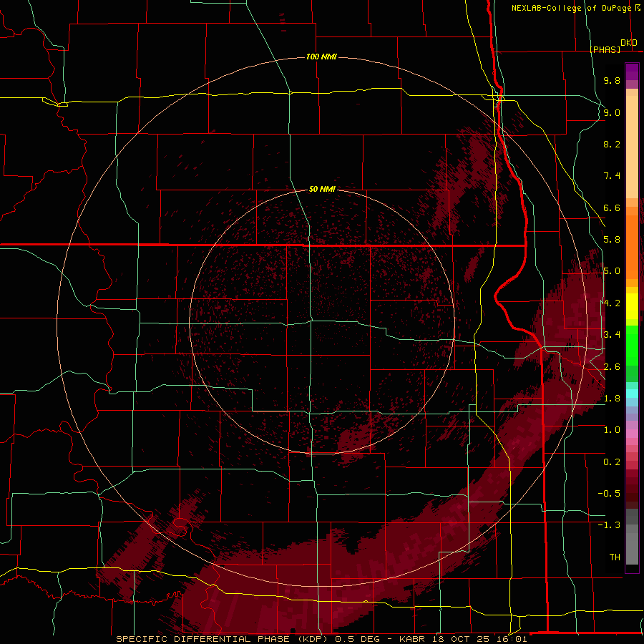644x644 pixels.
Task: Pick the purple segment at color bar top
Action: point(632,72)
